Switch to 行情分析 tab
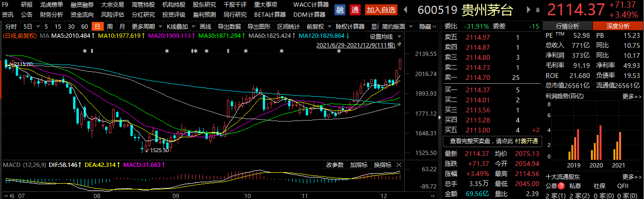This screenshot has height=199, width=644. tap(568, 26)
